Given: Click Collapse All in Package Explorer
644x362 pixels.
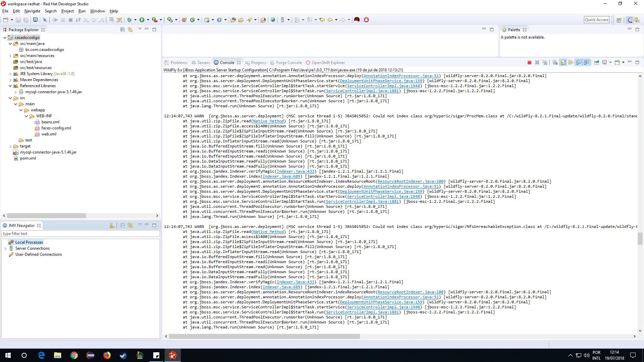Looking at the screenshot, I should [122, 30].
